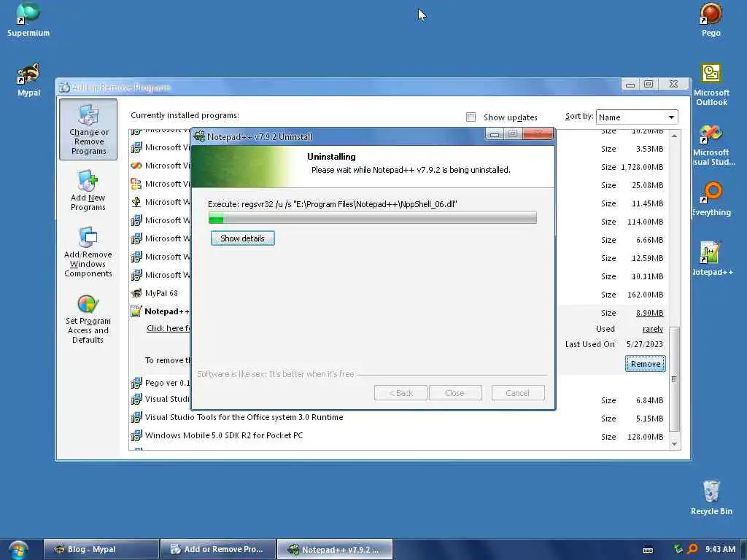Click the 8.90MB size link
Viewport: 747px width, 560px height.
pyautogui.click(x=649, y=313)
